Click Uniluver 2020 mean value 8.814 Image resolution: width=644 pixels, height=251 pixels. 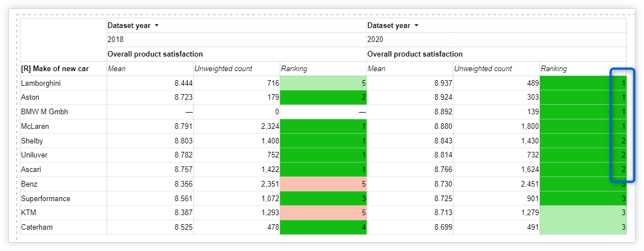click(443, 155)
